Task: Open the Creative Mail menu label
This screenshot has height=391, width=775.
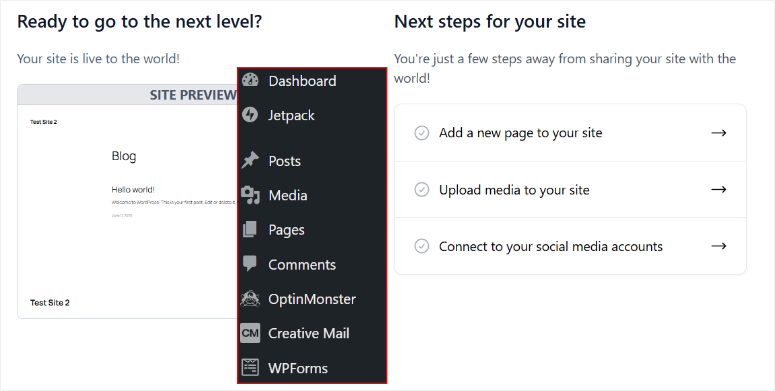Action: [x=309, y=333]
